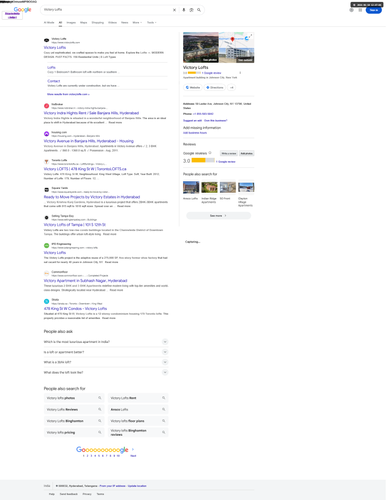The height and width of the screenshot is (500, 390).
Task: Click the Square Yards favicon
Action: click(x=47, y=190)
